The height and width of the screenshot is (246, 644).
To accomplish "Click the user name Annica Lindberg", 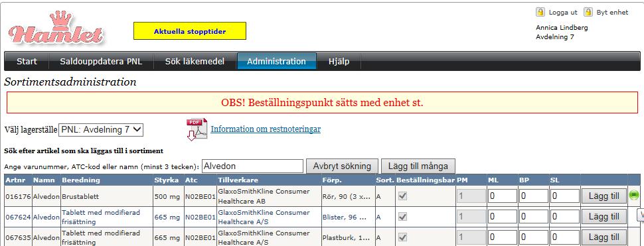I will tap(562, 27).
